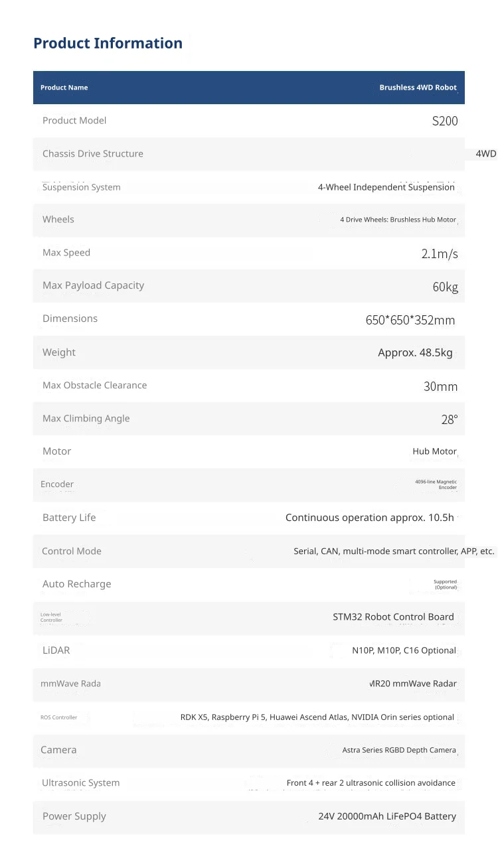Select the MR20 mmWave Radar value
Screen dimensions: 498x868
pos(413,684)
